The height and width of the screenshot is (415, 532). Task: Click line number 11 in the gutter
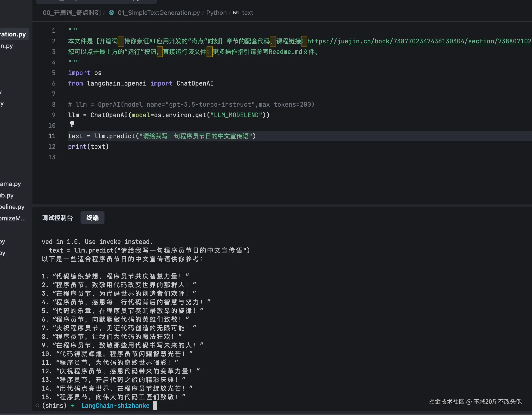point(52,136)
